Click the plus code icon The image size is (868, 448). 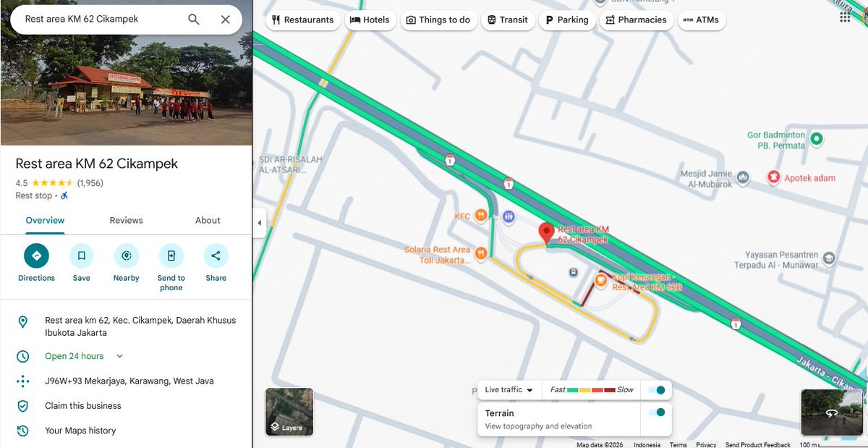pyautogui.click(x=22, y=381)
